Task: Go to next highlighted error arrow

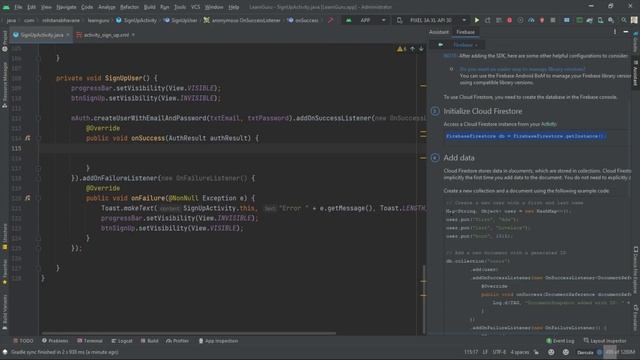Action: pyautogui.click(x=421, y=49)
